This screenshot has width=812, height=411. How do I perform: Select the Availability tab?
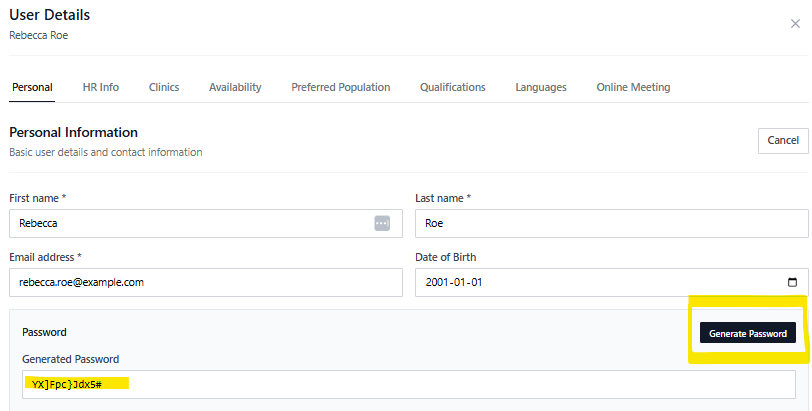235,87
